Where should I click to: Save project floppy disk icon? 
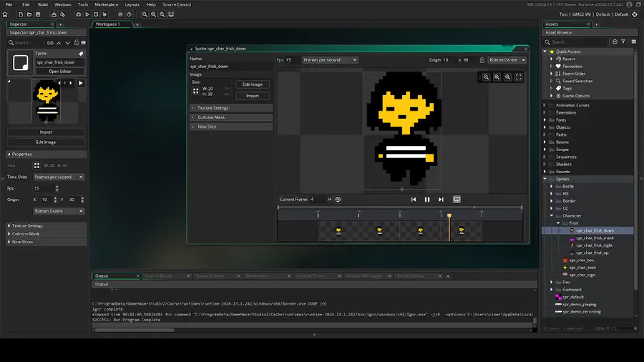[x=38, y=14]
